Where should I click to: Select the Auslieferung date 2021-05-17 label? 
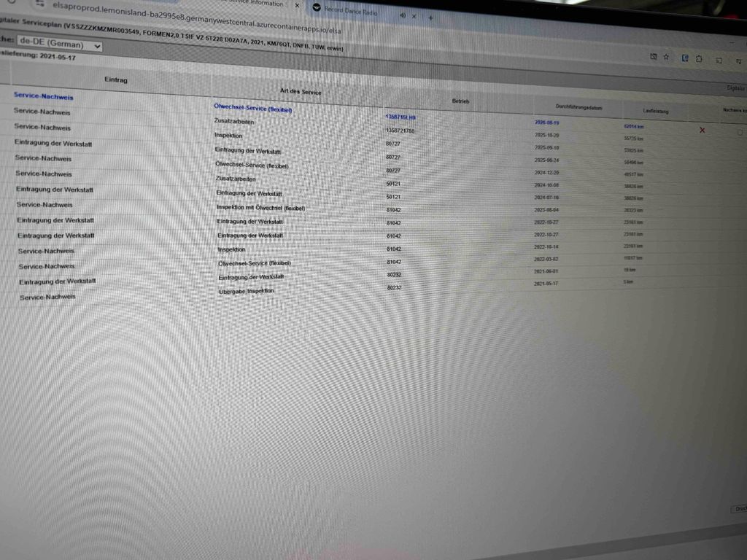point(38,55)
